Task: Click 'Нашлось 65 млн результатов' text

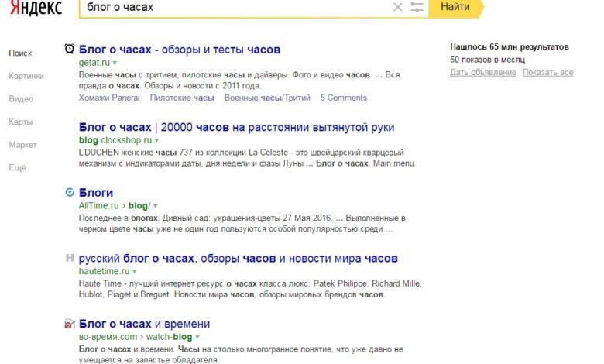Action: 510,47
